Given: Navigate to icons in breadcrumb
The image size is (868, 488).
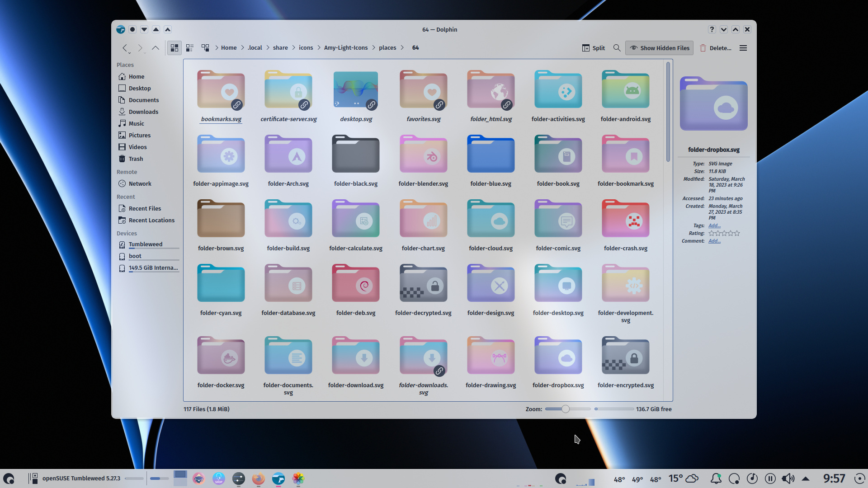Looking at the screenshot, I should [x=306, y=48].
